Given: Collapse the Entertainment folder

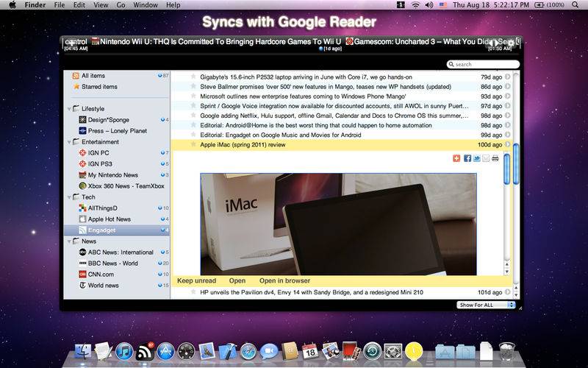Looking at the screenshot, I should pyautogui.click(x=69, y=142).
